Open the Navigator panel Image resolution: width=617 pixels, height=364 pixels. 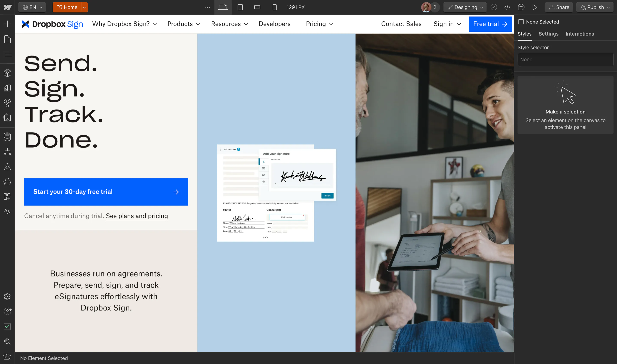[x=7, y=54]
